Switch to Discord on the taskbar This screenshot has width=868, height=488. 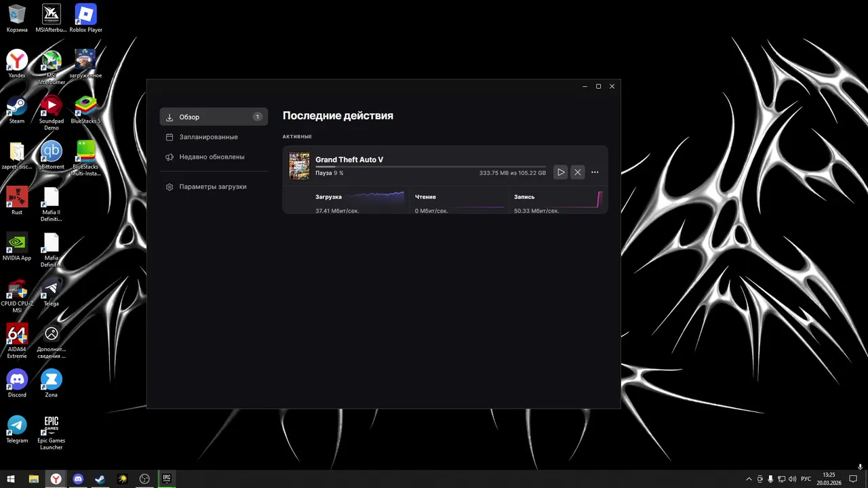78,479
